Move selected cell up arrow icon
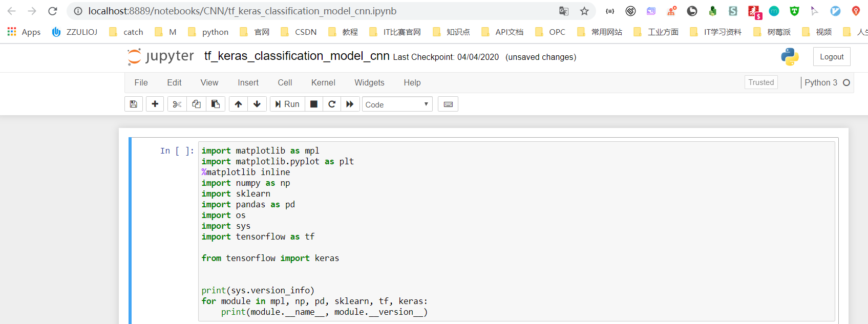The image size is (868, 324). tap(238, 104)
